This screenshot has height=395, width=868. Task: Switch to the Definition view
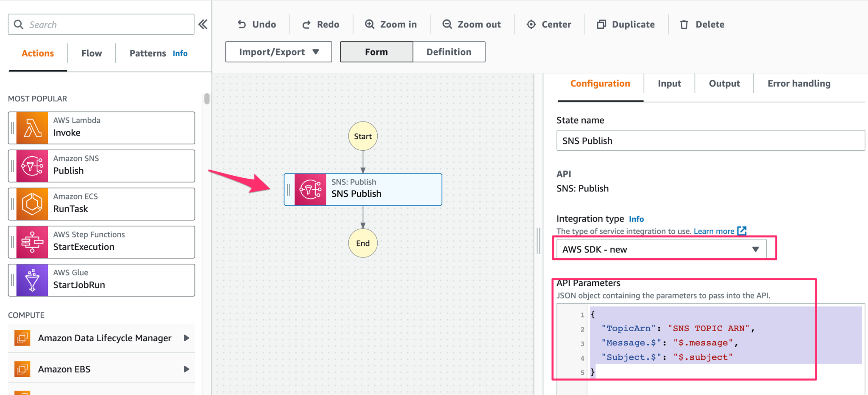pos(449,52)
